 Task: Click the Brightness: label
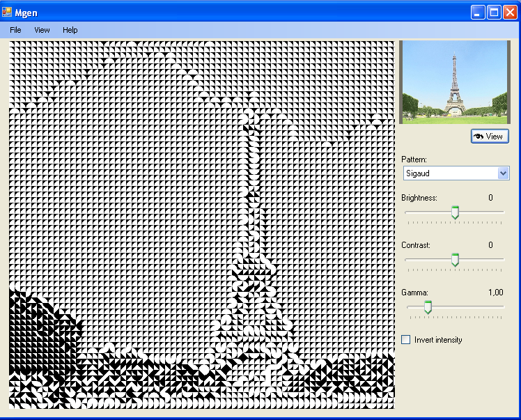pyautogui.click(x=419, y=198)
